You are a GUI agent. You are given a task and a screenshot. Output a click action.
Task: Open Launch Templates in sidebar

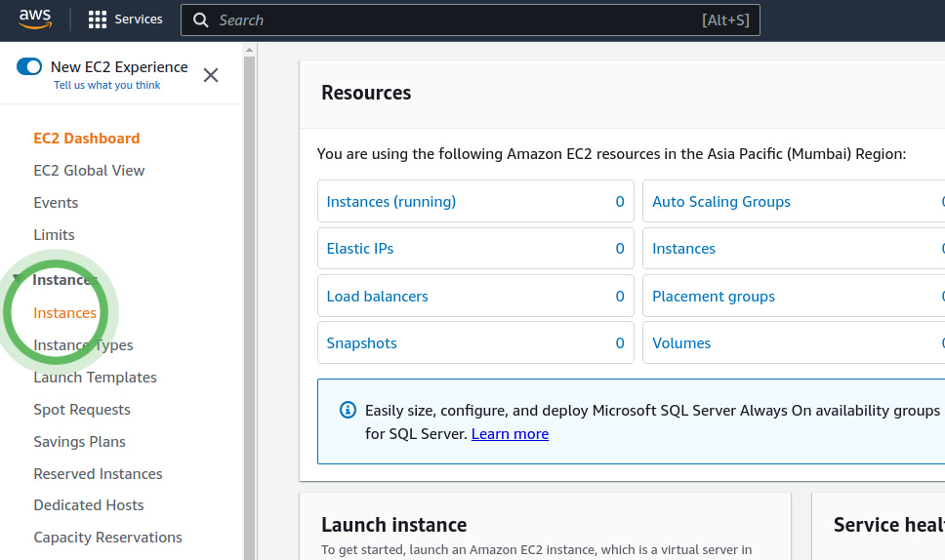tap(95, 378)
